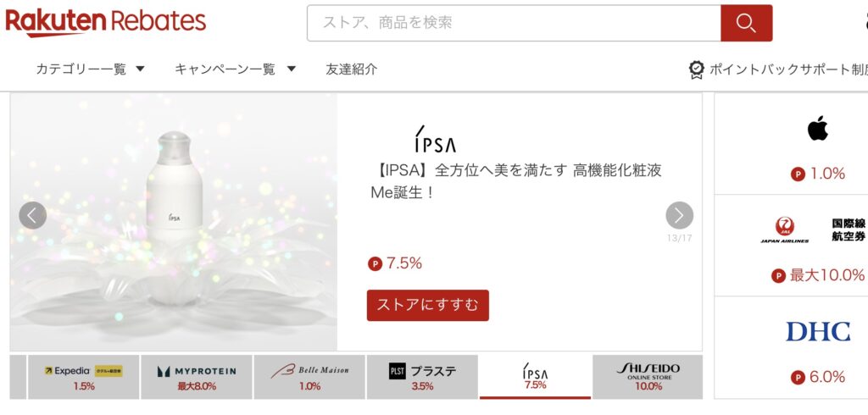Open the Apple store logo
The width and height of the screenshot is (868, 415).
(x=817, y=129)
